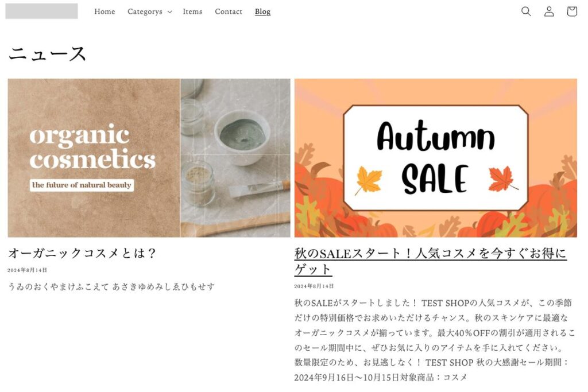
Task: Open the 秋のSALEスタート article headline link
Action: point(430,261)
